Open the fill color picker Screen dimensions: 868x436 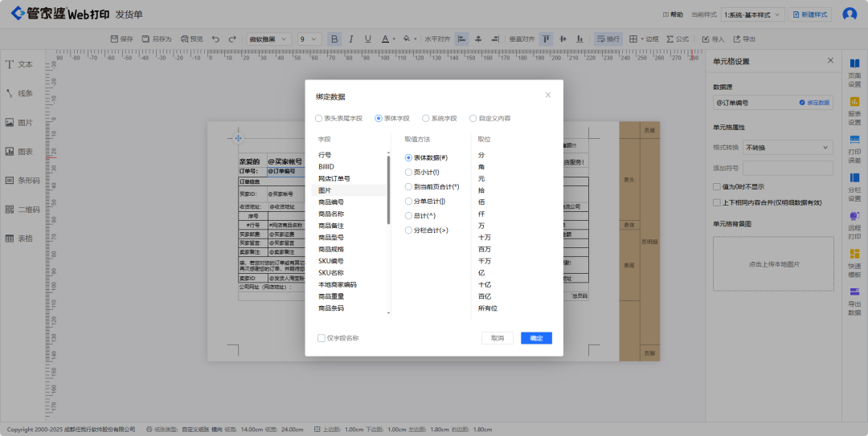click(408, 39)
